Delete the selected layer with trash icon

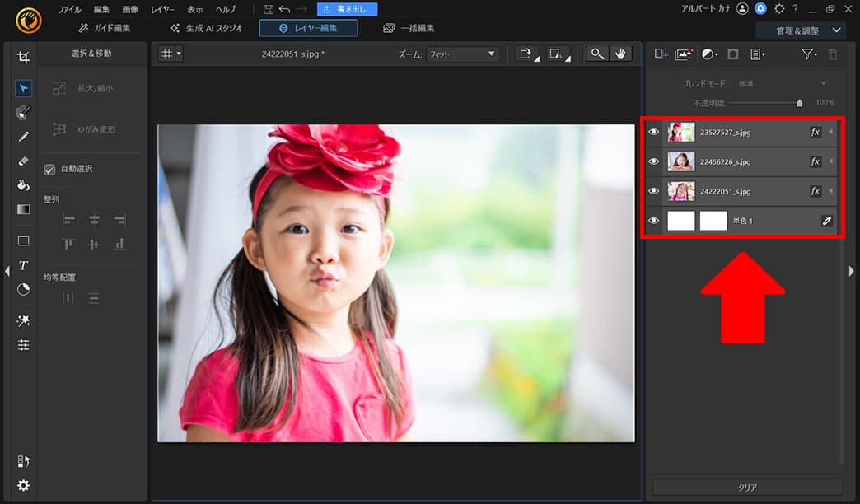tap(832, 54)
